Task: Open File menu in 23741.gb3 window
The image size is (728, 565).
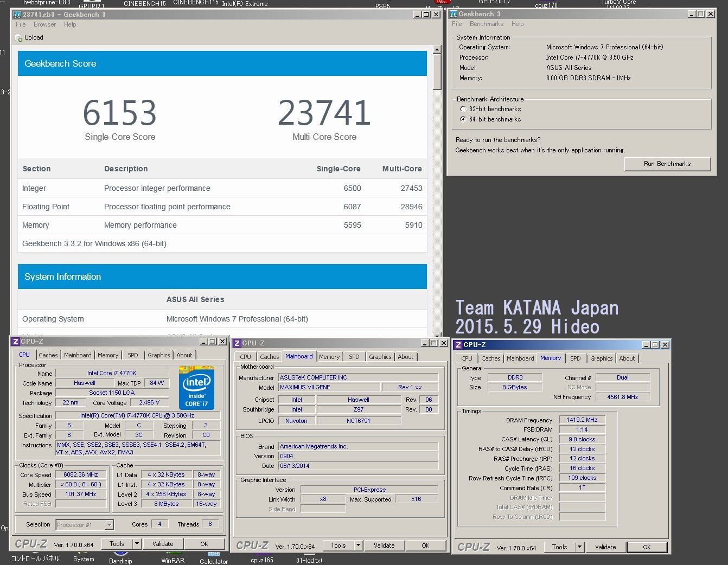Action: 21,24
